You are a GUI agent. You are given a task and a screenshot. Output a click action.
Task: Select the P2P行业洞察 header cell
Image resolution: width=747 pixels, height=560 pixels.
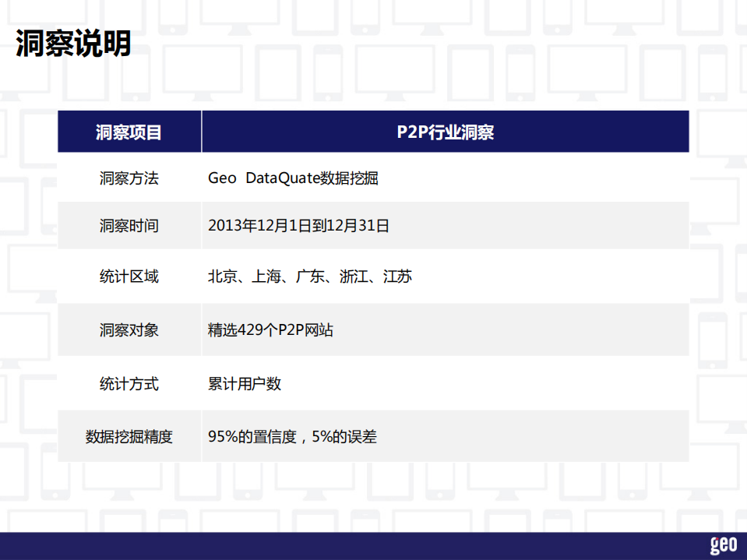point(445,131)
